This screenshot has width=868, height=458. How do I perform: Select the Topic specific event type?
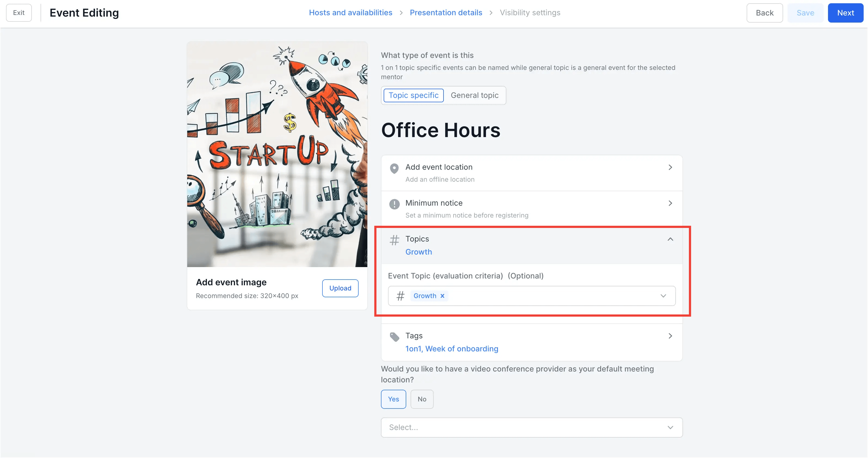click(413, 95)
